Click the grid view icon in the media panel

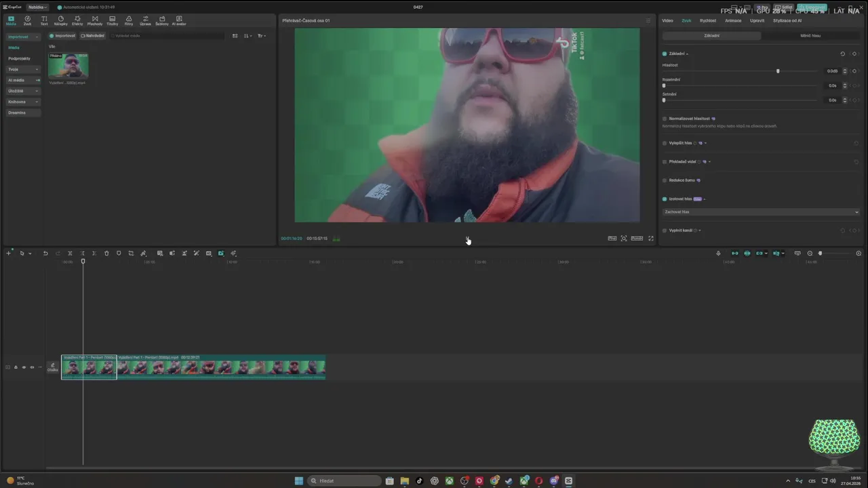[235, 36]
